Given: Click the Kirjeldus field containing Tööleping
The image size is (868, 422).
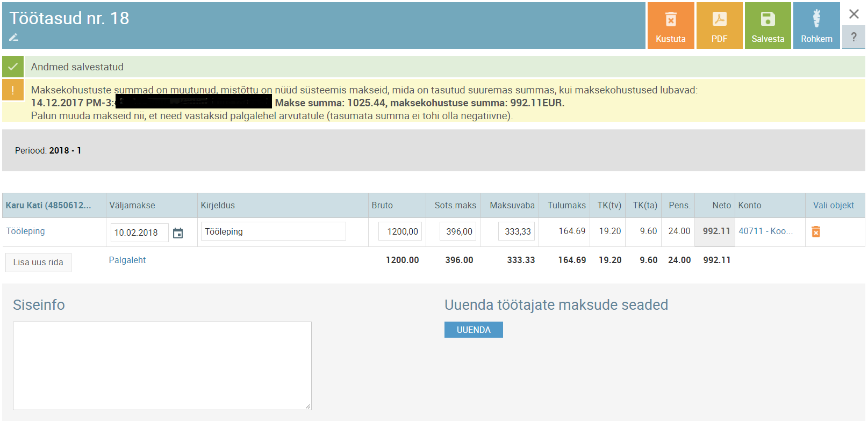Looking at the screenshot, I should [x=273, y=231].
